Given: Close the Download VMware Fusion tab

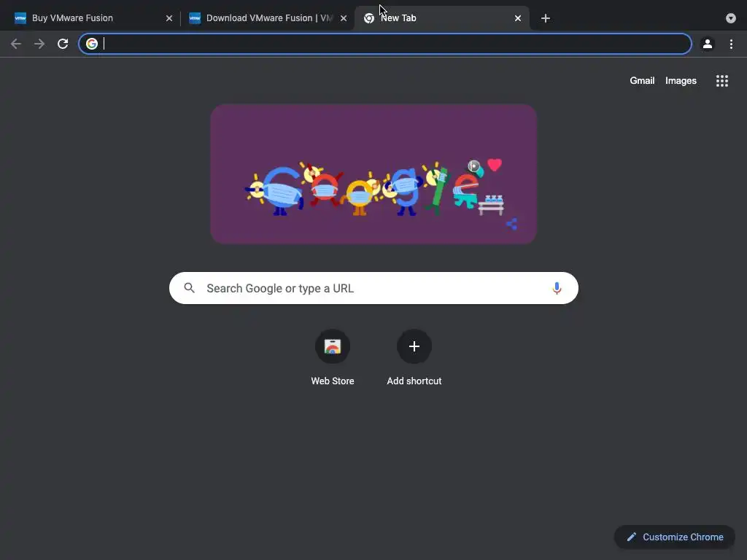Looking at the screenshot, I should tap(344, 18).
